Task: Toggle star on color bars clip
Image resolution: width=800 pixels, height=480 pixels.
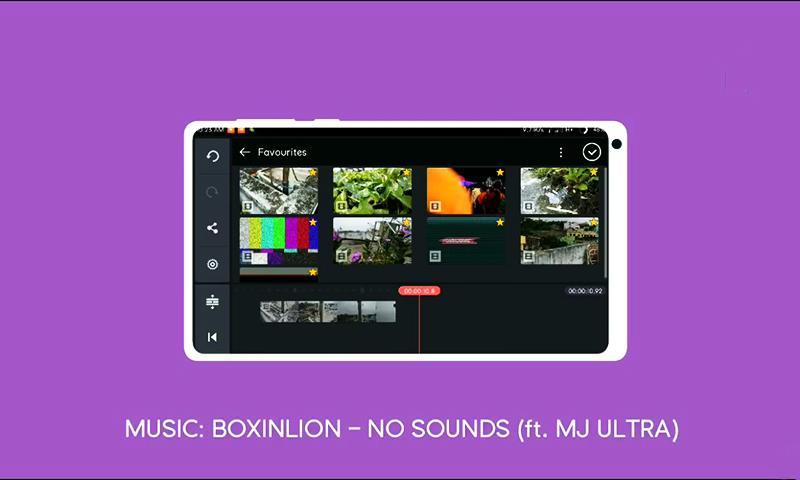Action: pyautogui.click(x=313, y=222)
